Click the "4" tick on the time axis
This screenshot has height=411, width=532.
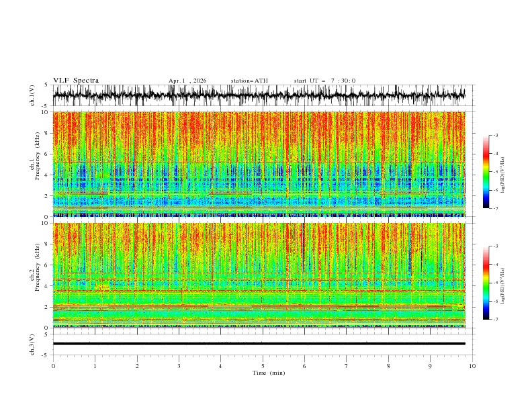[220, 366]
